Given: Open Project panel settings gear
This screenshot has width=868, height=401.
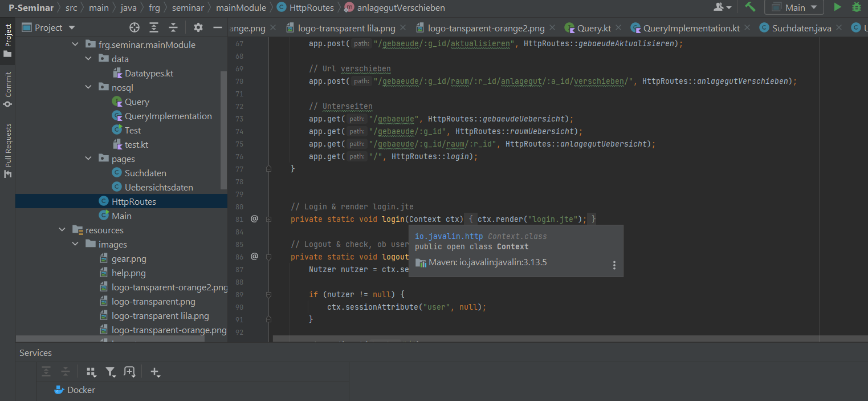Looking at the screenshot, I should [198, 27].
